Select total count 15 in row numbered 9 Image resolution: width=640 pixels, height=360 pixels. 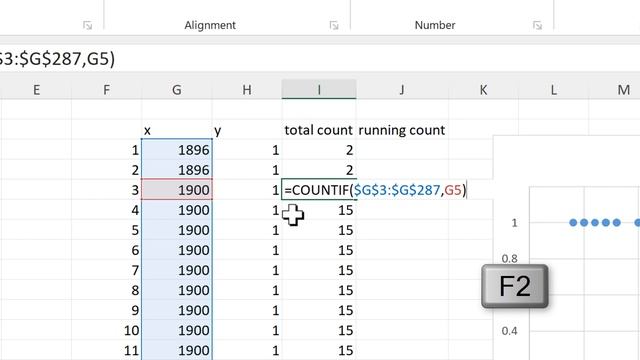319,310
